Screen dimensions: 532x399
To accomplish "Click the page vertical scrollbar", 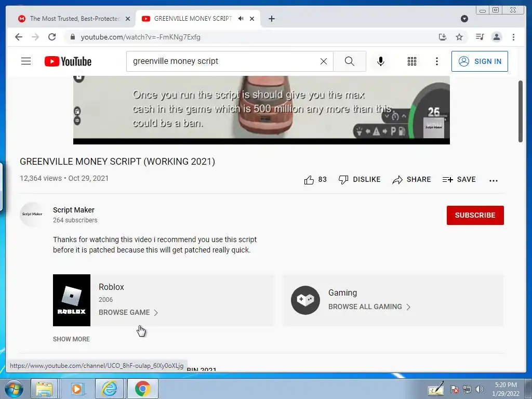I will point(521,111).
